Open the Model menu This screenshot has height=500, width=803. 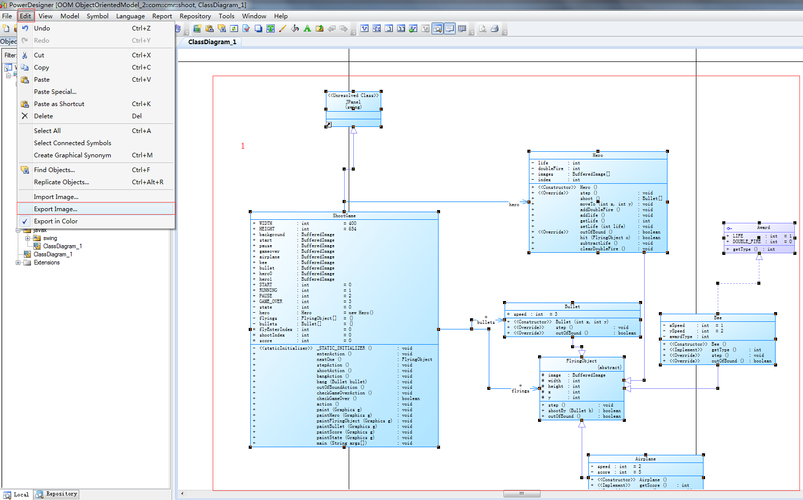(x=70, y=16)
